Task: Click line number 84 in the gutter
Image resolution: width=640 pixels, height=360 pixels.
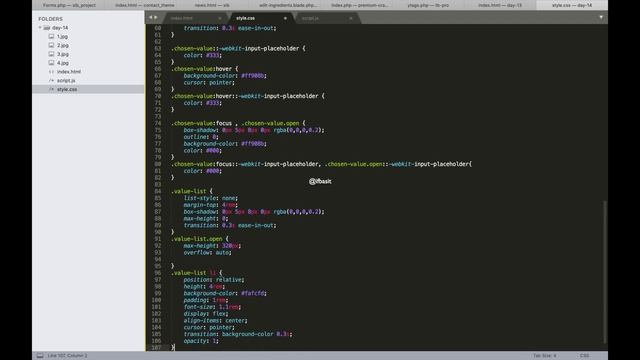Action: coord(158,191)
